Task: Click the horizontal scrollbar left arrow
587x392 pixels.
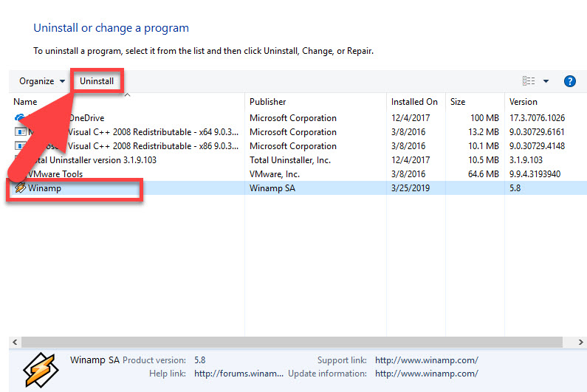Action: [x=15, y=342]
